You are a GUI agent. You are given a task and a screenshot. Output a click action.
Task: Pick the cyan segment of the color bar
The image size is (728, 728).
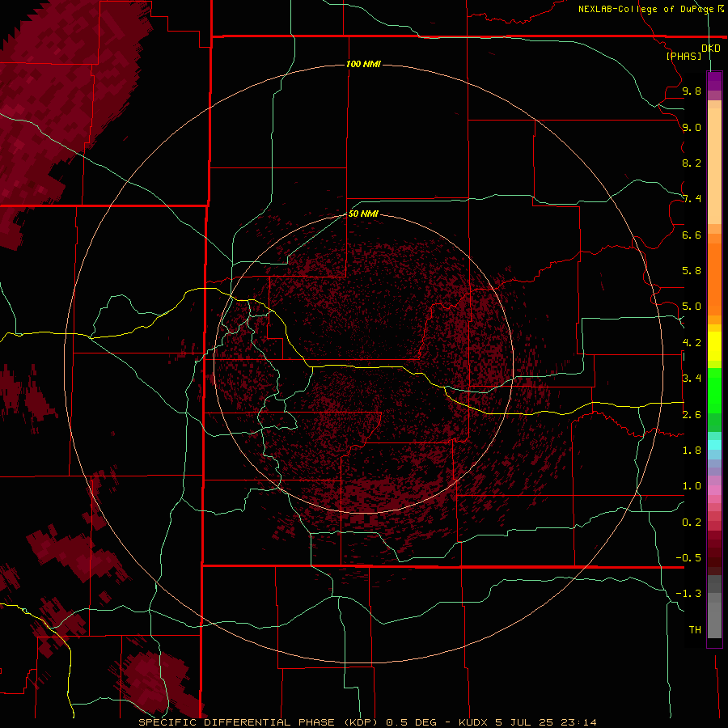tap(714, 445)
